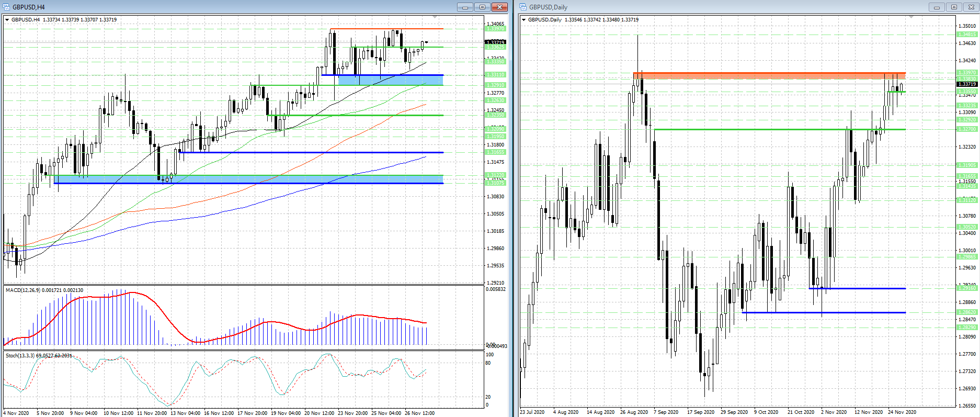Click the Stoch(13,3,3) indicator label
The image size is (980, 417).
point(39,356)
